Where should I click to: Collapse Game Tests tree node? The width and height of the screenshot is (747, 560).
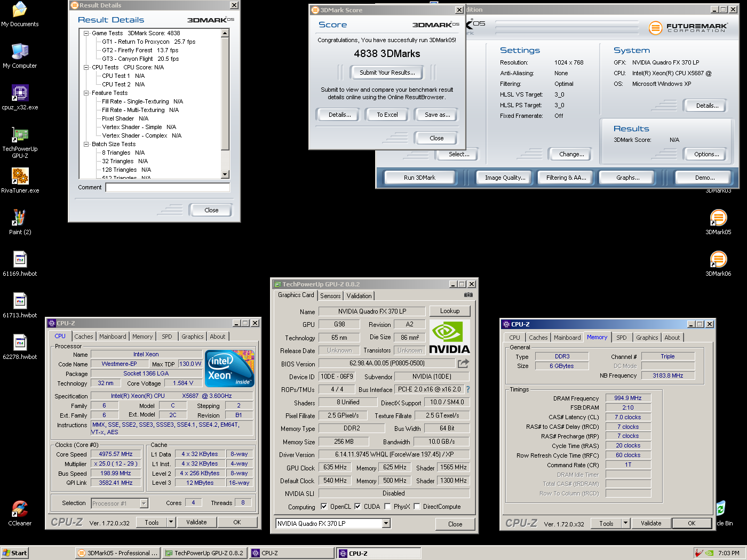click(86, 33)
